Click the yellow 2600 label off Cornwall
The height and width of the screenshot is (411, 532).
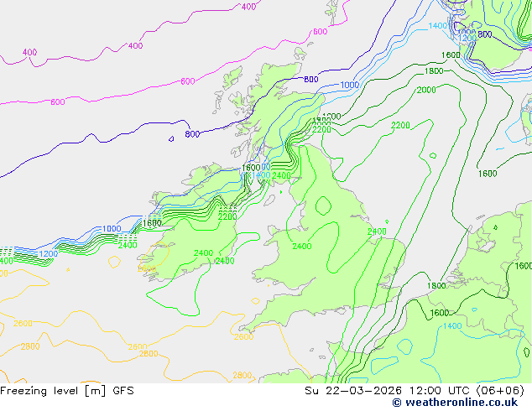[243, 336]
